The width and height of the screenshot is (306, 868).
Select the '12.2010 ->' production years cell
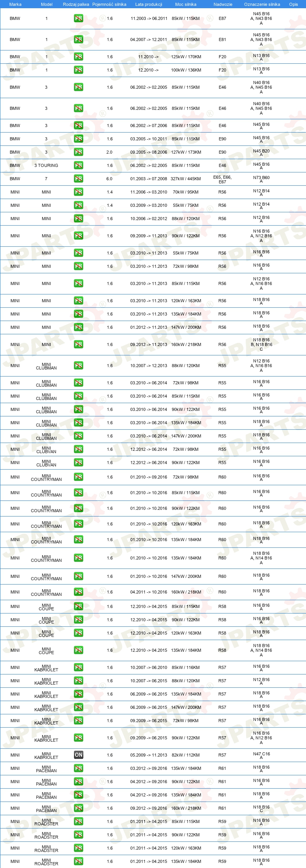click(x=148, y=70)
